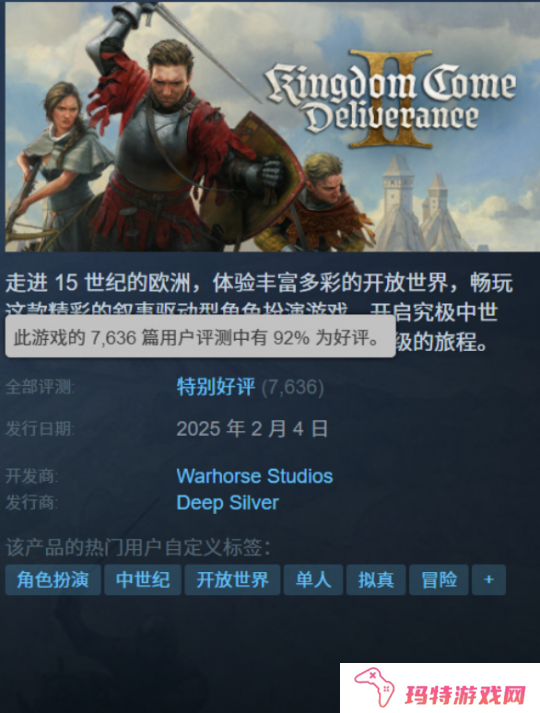Open the 冒险 tag

[x=439, y=580]
